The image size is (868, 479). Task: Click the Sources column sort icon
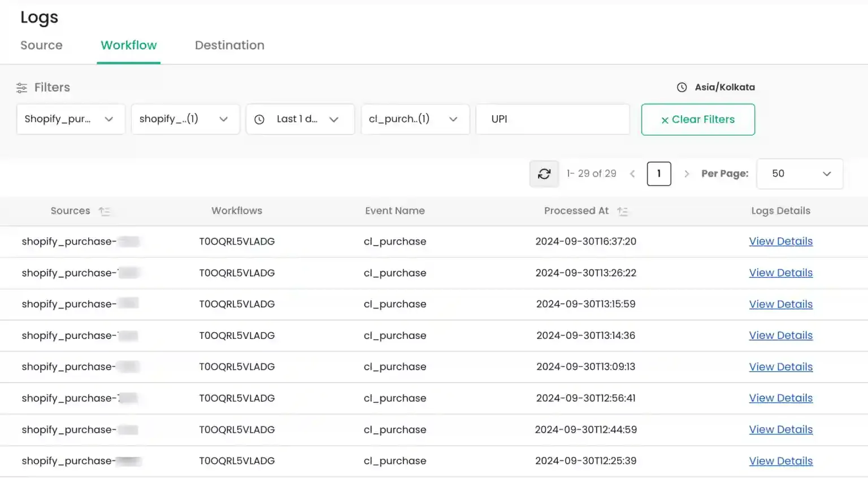104,211
